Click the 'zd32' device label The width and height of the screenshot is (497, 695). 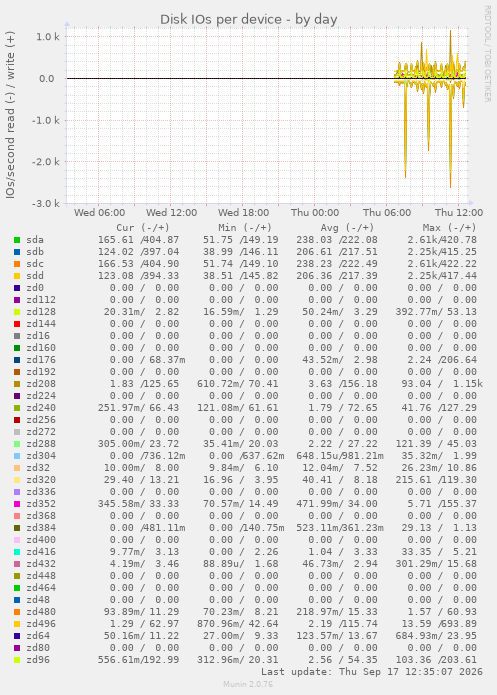click(38, 467)
